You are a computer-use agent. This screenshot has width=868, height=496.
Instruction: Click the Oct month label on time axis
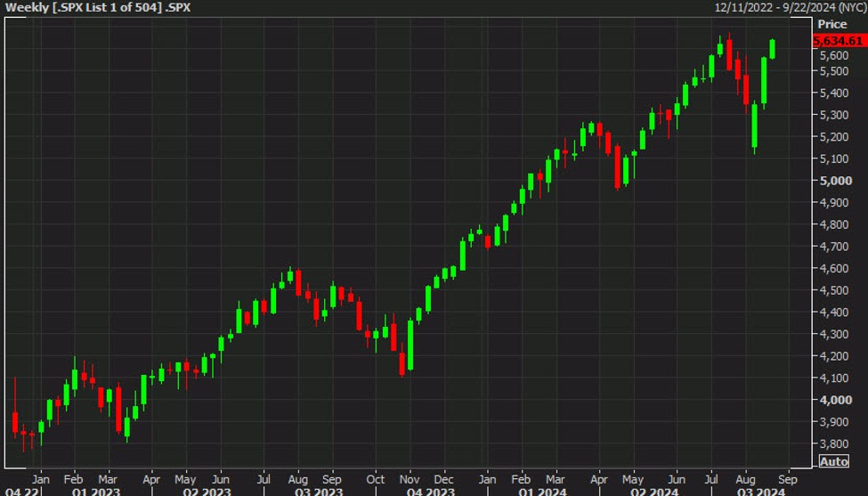click(x=376, y=479)
